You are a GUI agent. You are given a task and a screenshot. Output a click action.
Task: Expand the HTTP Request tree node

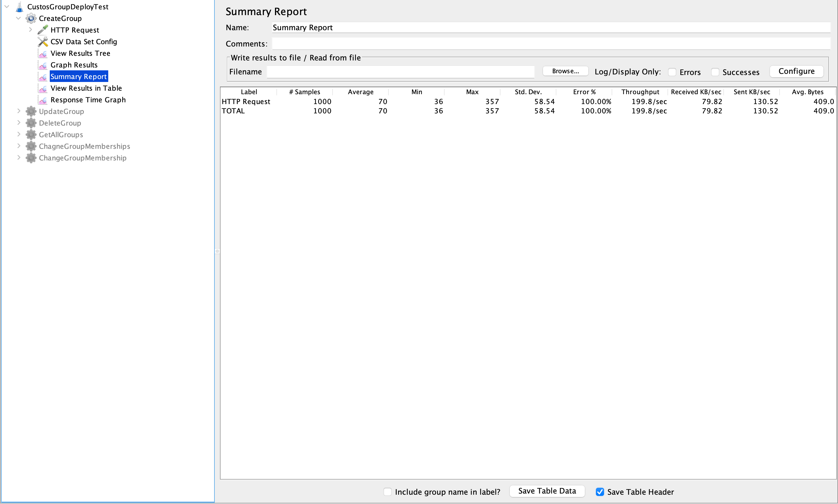point(30,30)
